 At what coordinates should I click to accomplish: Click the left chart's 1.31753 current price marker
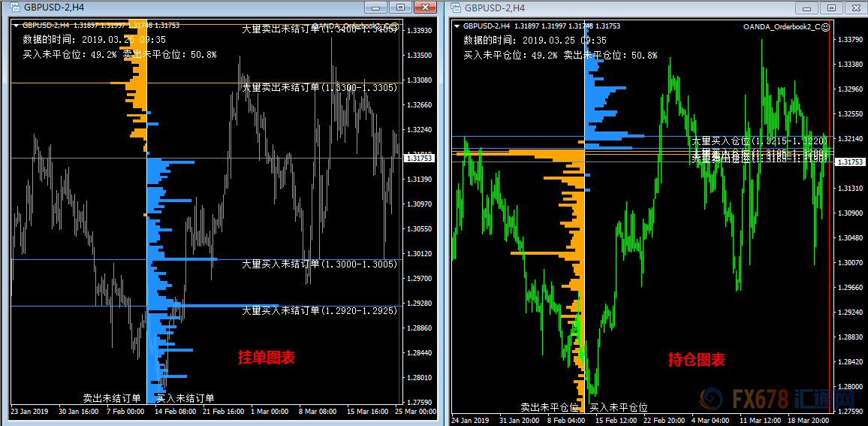[418, 159]
